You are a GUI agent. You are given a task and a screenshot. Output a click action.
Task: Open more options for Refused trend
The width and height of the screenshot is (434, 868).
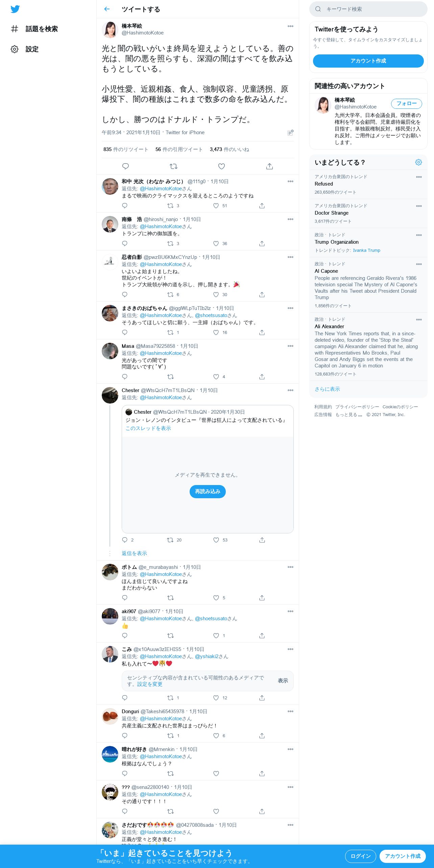419,177
